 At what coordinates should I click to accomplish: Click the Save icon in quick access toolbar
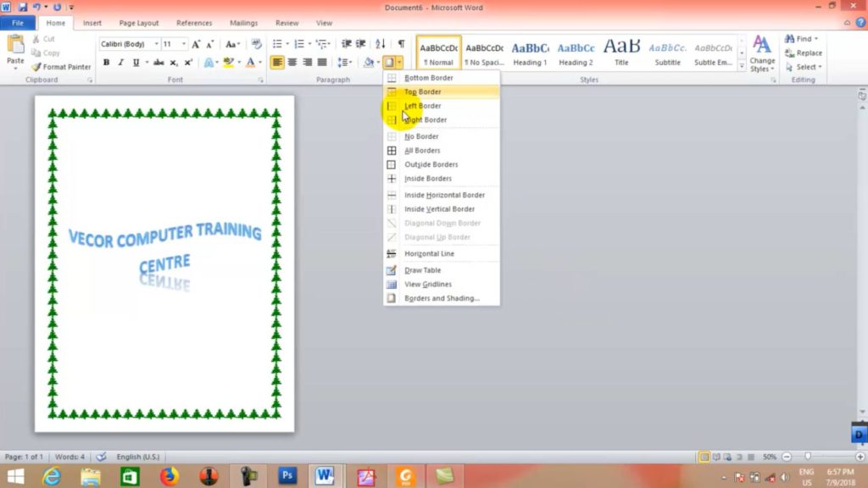point(23,7)
